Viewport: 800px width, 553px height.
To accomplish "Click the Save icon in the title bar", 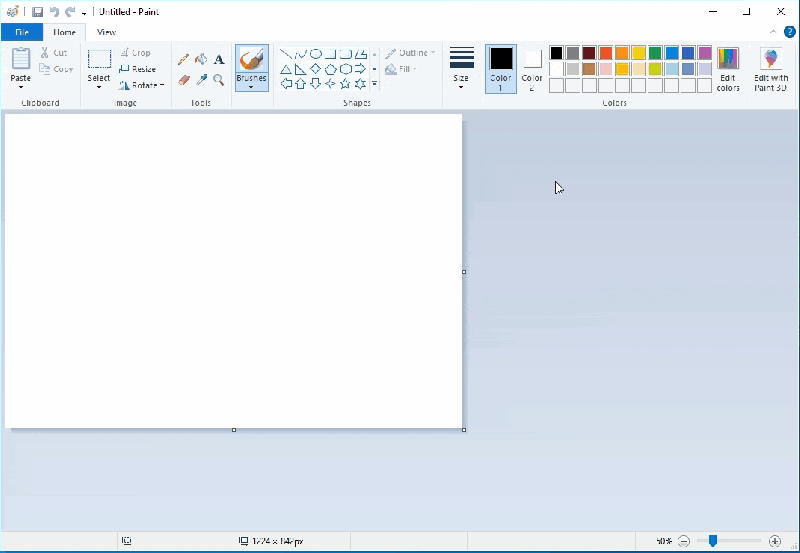I will point(37,12).
